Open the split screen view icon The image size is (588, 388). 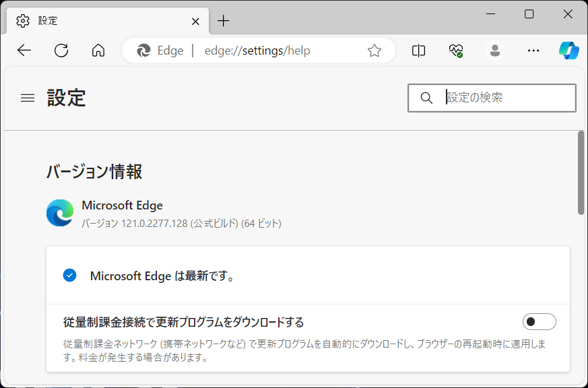(418, 50)
